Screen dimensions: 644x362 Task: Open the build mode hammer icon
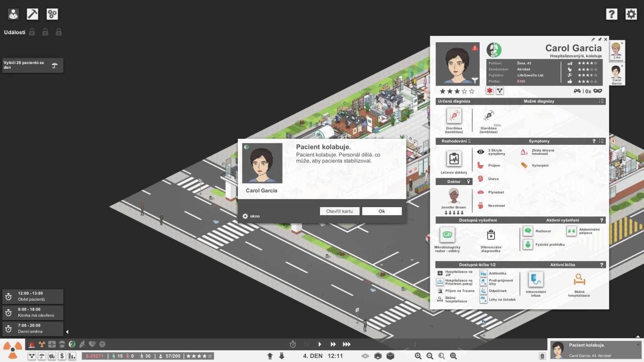(32, 14)
